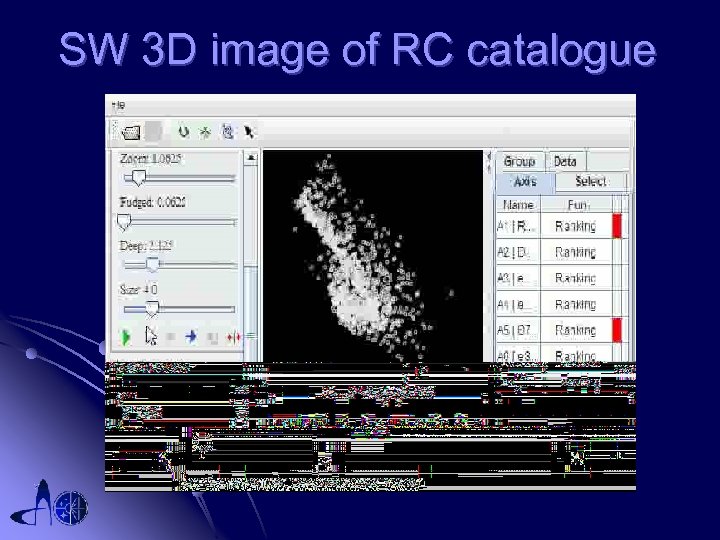Click the Fun column header
The height and width of the screenshot is (540, 720).
tap(577, 205)
